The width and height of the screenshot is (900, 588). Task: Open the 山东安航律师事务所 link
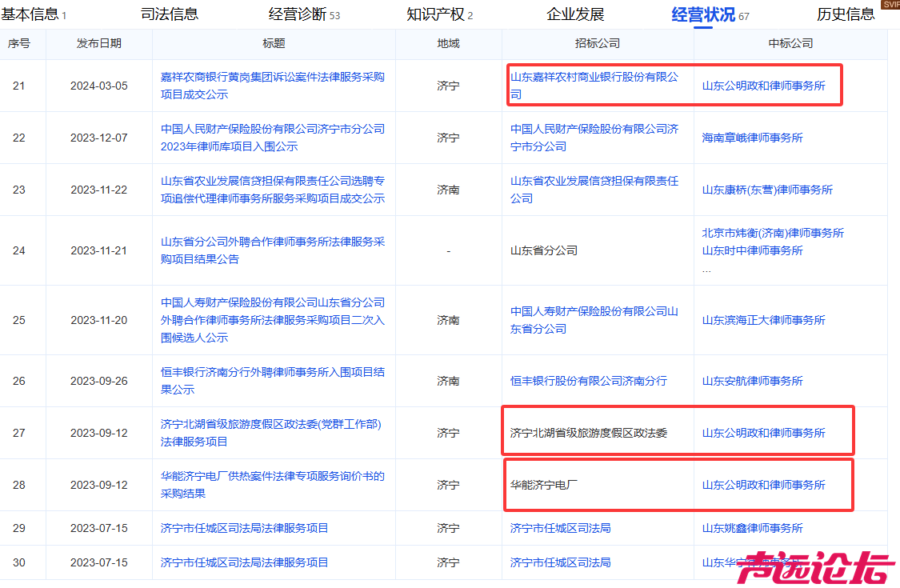[752, 381]
